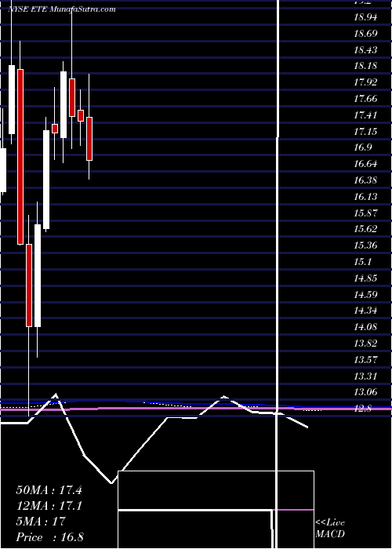Click the 16.38 price axis label
392x549 pixels.
pos(366,180)
